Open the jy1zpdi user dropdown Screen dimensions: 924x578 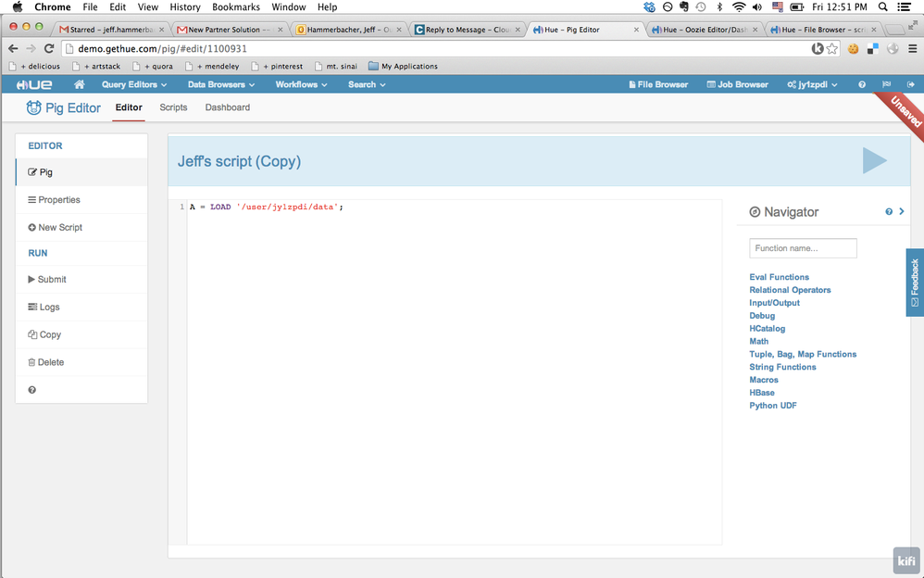[x=812, y=84]
